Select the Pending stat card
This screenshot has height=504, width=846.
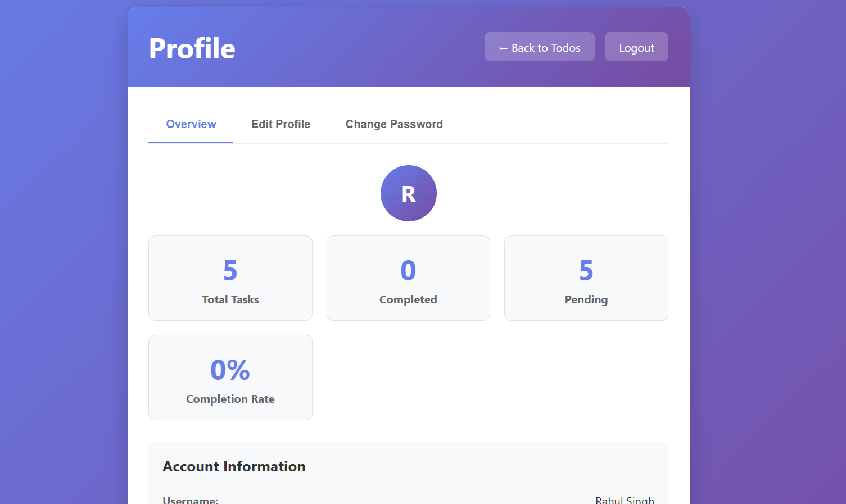coord(586,278)
